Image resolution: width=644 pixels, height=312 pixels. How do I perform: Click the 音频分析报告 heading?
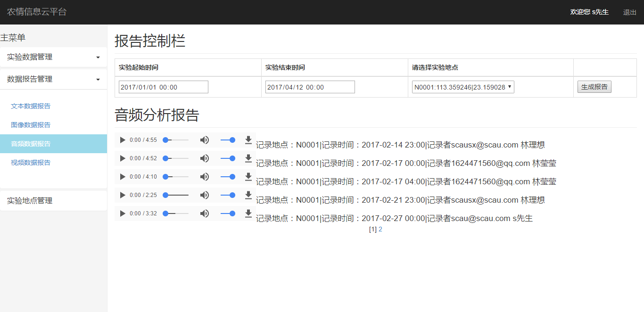click(157, 115)
